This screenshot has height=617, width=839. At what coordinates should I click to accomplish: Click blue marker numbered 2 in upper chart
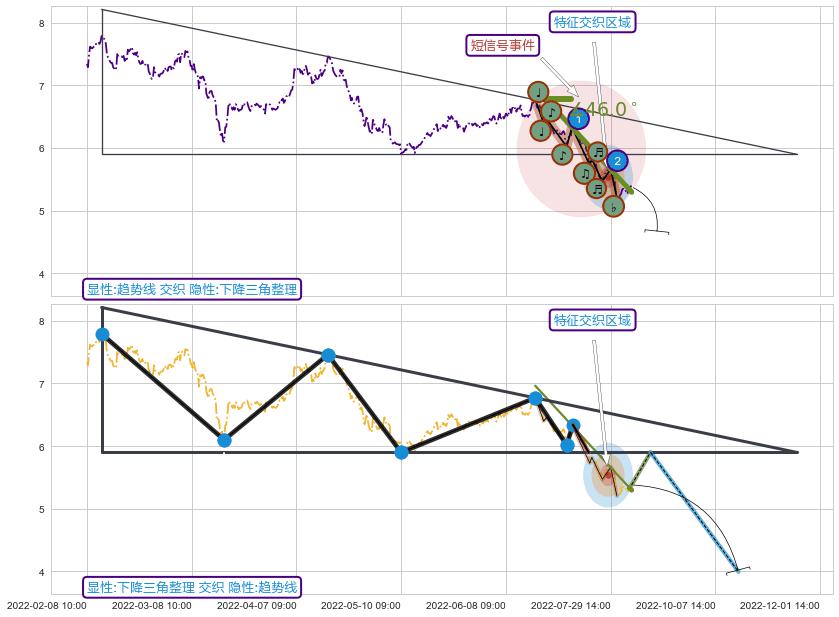(x=617, y=160)
